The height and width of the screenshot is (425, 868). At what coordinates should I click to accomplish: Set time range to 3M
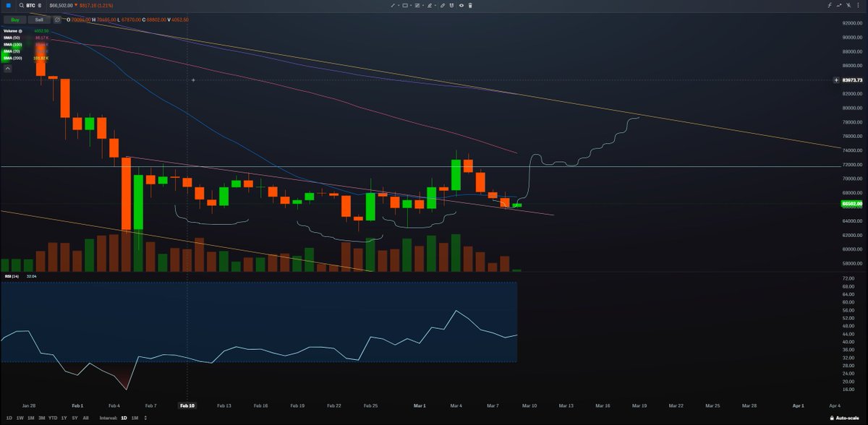point(42,418)
